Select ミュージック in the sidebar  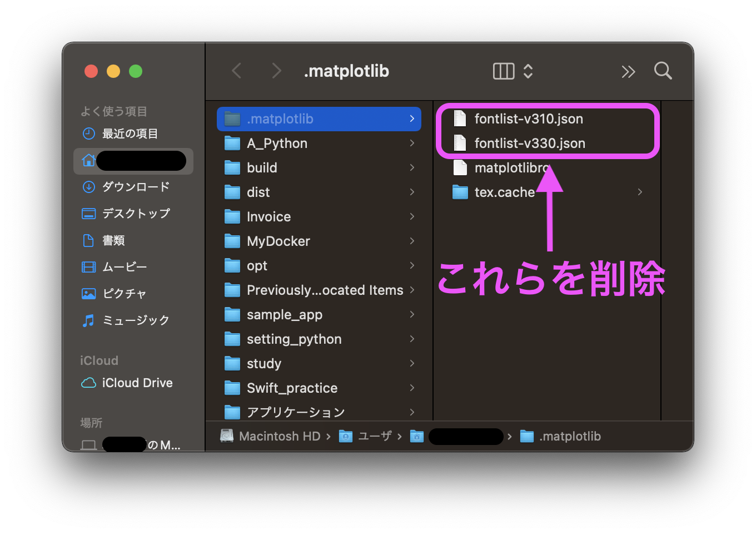(x=136, y=320)
